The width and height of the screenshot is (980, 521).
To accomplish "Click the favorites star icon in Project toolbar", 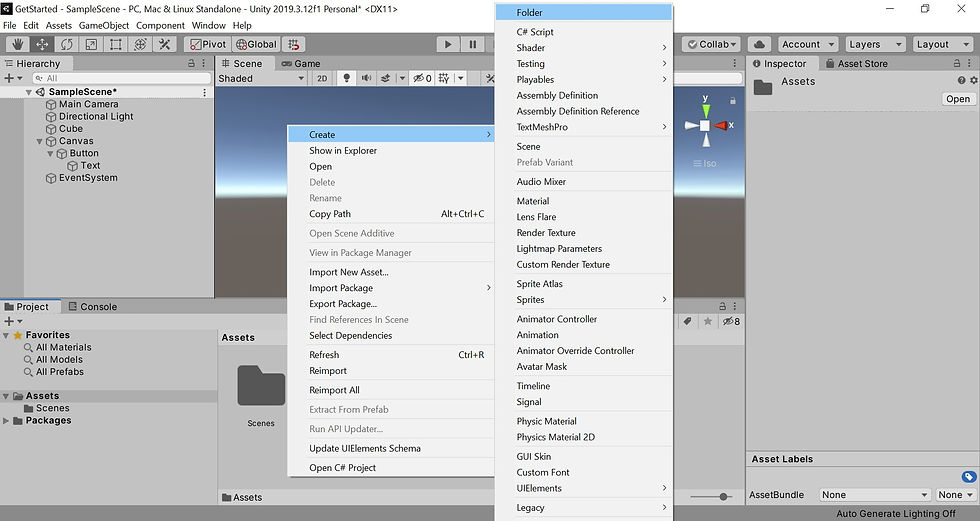I will coord(708,321).
